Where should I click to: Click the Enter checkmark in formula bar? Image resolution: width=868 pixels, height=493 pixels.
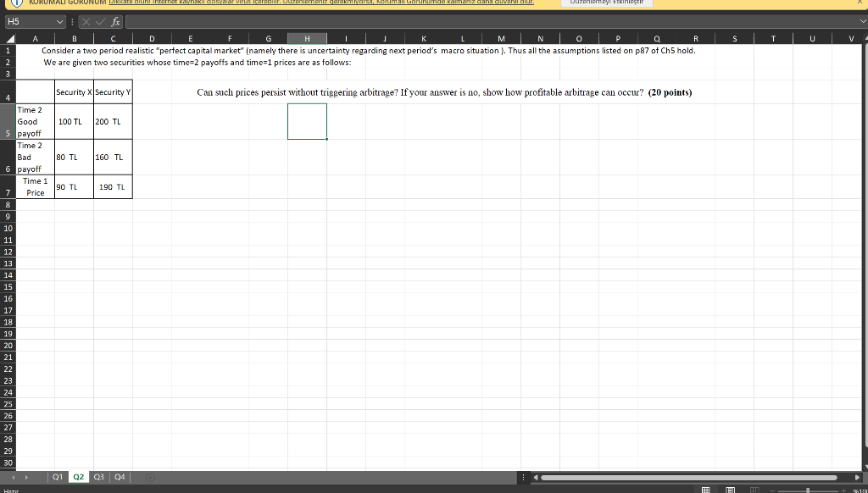99,21
